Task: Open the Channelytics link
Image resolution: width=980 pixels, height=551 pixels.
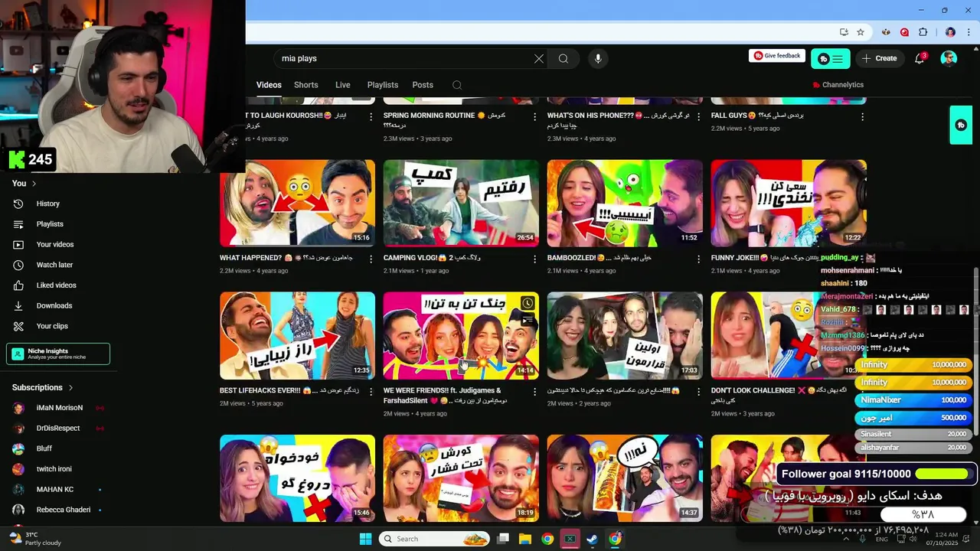Action: point(838,85)
